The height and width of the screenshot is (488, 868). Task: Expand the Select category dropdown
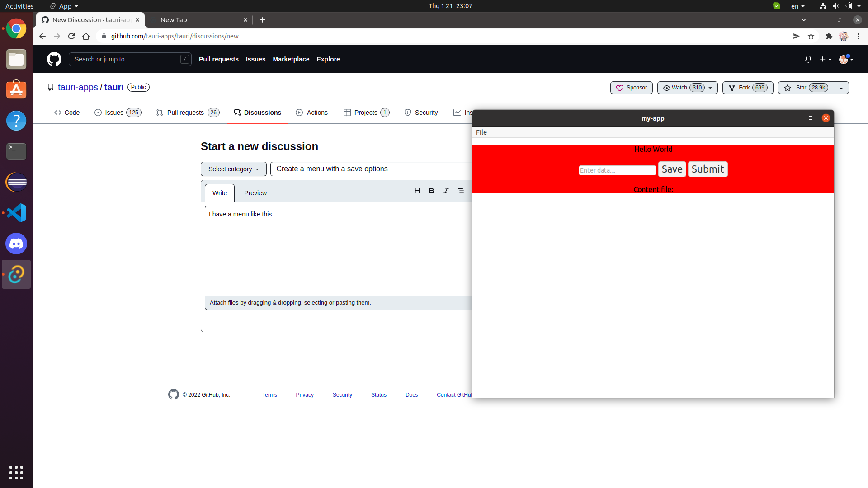pyautogui.click(x=234, y=169)
